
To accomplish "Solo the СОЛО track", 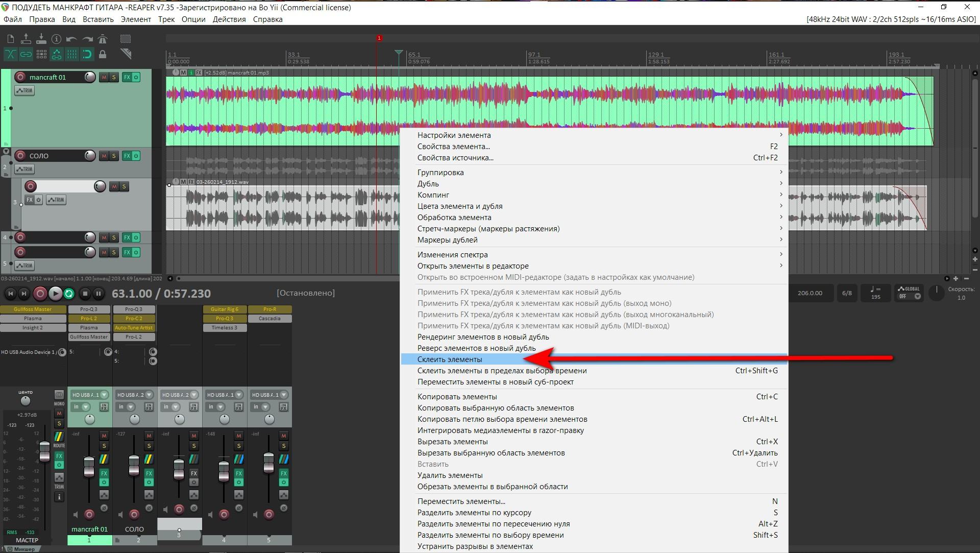I will [x=114, y=156].
